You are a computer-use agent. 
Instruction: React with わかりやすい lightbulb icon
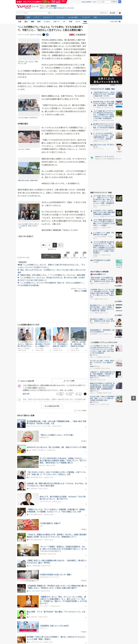[74, 255]
